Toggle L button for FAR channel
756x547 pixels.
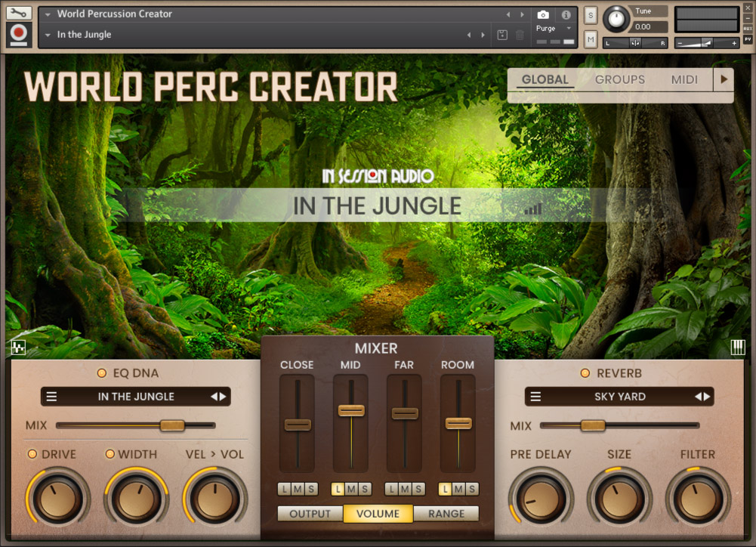tap(391, 489)
